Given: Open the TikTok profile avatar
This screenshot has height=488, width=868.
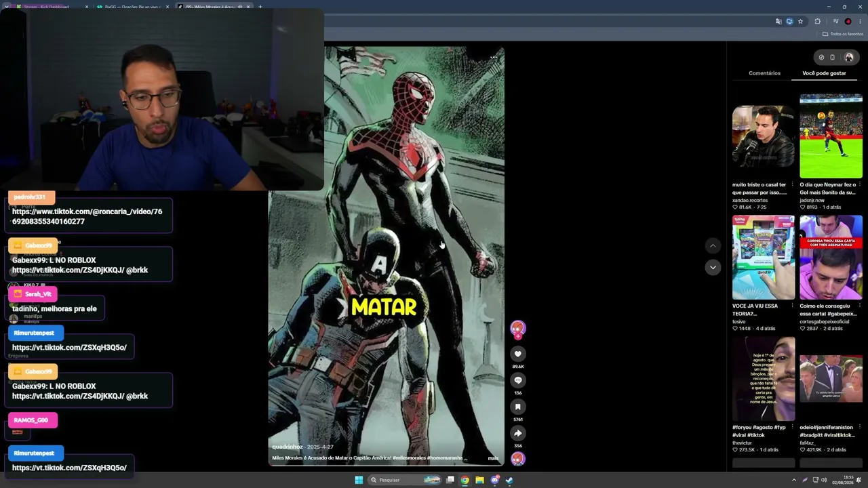Looking at the screenshot, I should coord(848,58).
